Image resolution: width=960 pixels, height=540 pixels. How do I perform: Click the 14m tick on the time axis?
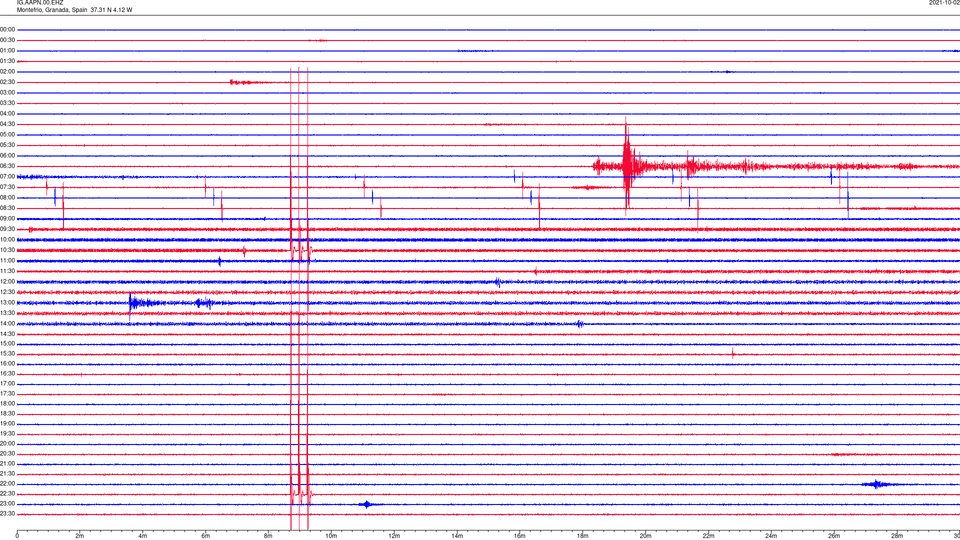click(x=457, y=536)
